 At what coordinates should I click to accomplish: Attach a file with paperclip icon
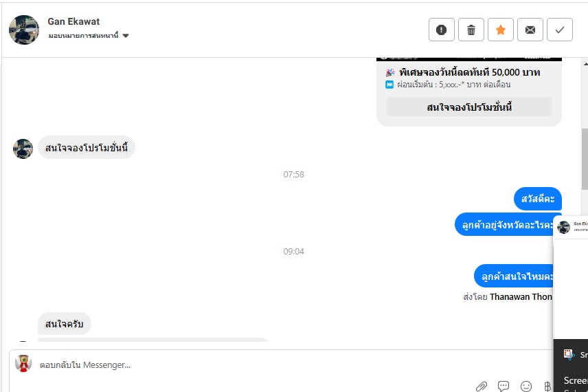click(x=482, y=386)
